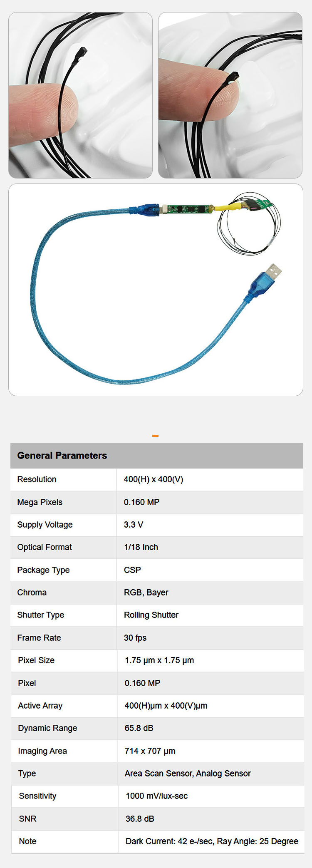Select the Frame Rate label

coord(39,638)
